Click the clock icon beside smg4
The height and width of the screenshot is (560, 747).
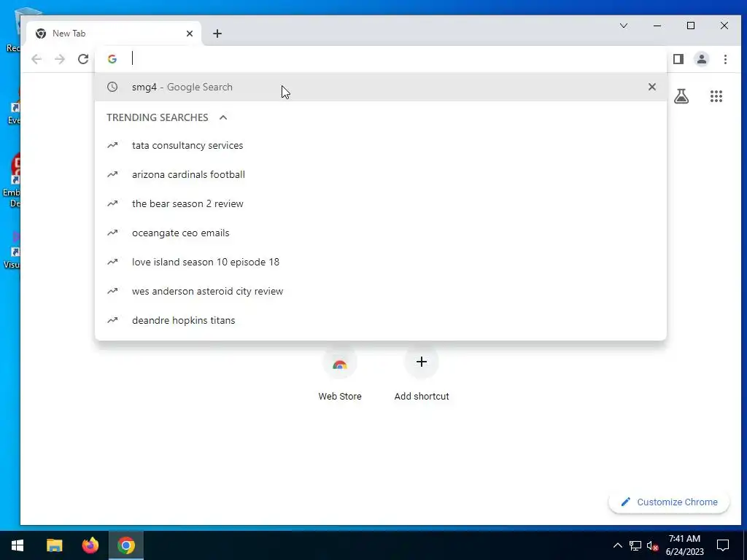click(112, 87)
